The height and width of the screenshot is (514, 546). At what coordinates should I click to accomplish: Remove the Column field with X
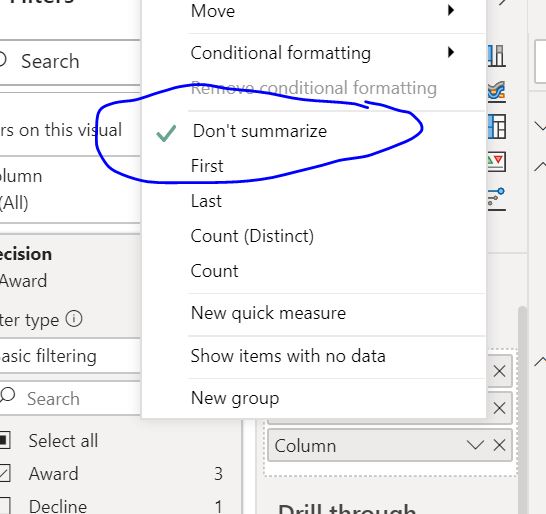coord(499,445)
